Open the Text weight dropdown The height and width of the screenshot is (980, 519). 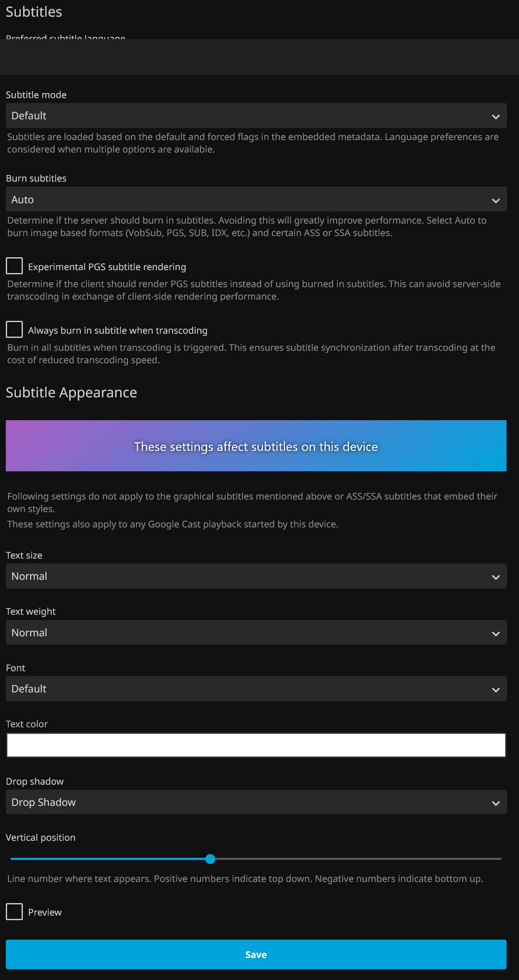249,633
